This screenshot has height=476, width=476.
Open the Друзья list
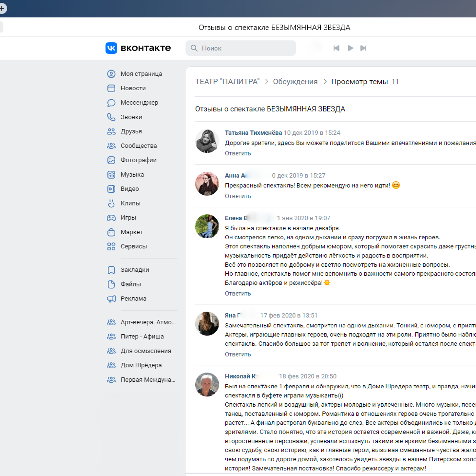[x=130, y=131]
